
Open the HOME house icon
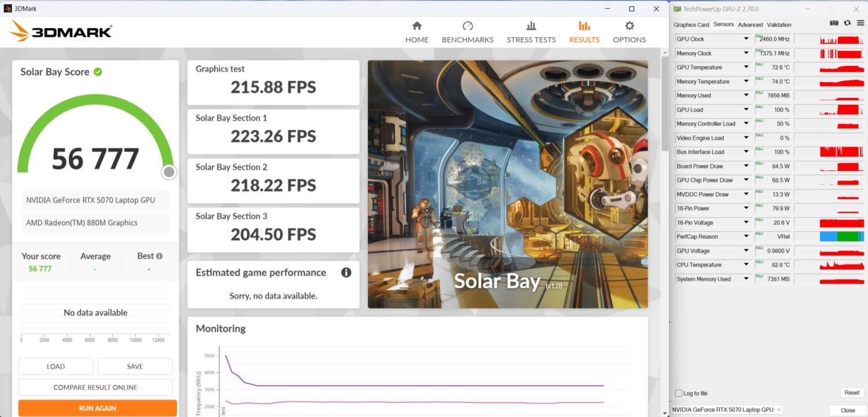pos(417,26)
